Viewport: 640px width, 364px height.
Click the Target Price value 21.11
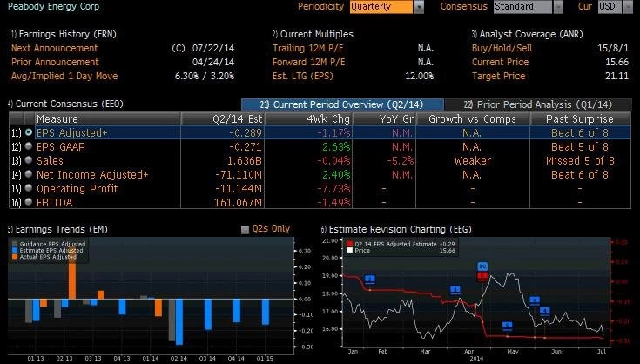tap(616, 76)
